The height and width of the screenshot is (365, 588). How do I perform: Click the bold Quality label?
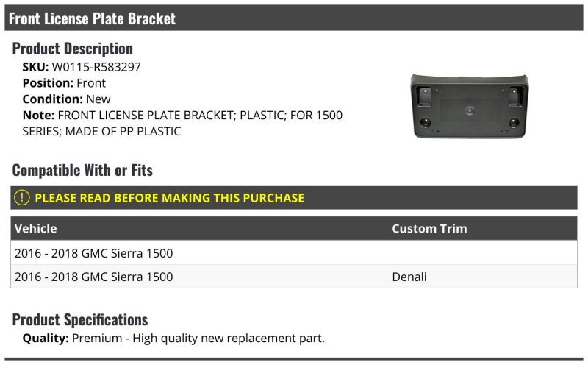click(46, 338)
